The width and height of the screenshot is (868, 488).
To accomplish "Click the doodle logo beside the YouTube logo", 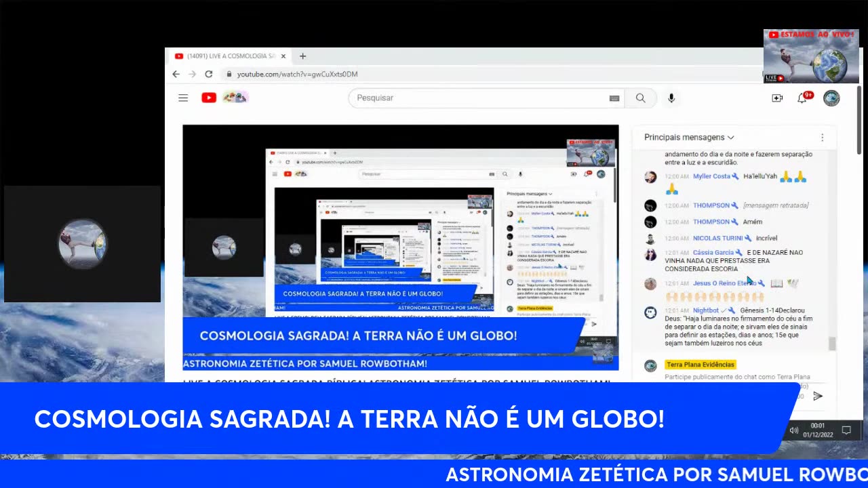I will pos(235,98).
